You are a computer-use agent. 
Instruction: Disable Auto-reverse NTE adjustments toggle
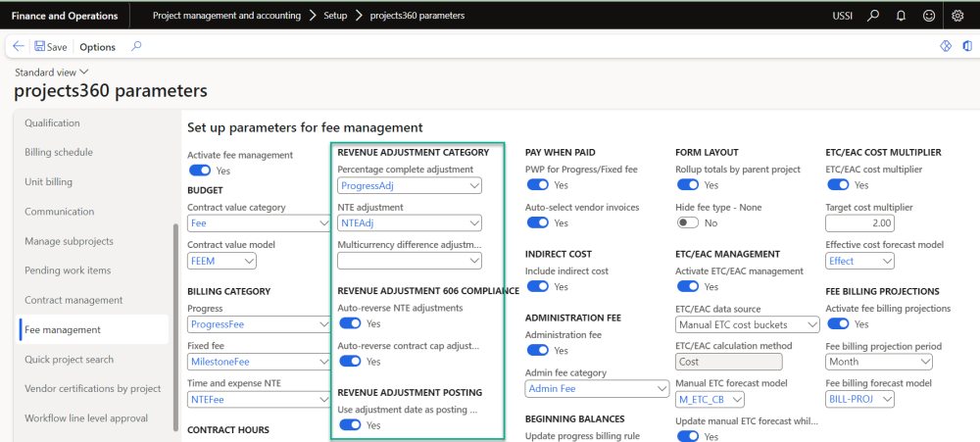tap(350, 323)
